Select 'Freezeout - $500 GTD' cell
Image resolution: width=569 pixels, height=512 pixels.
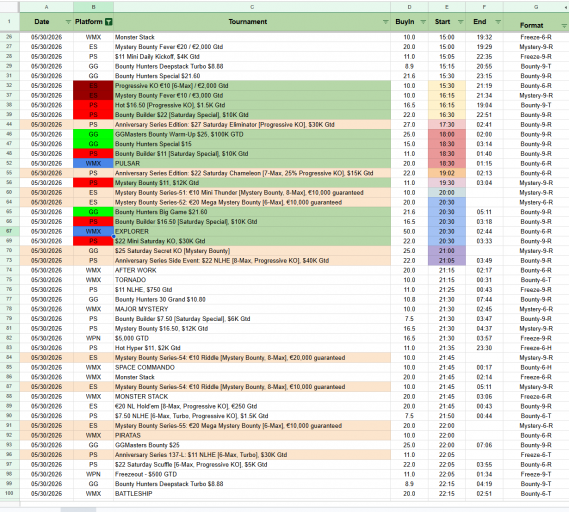(x=252, y=474)
